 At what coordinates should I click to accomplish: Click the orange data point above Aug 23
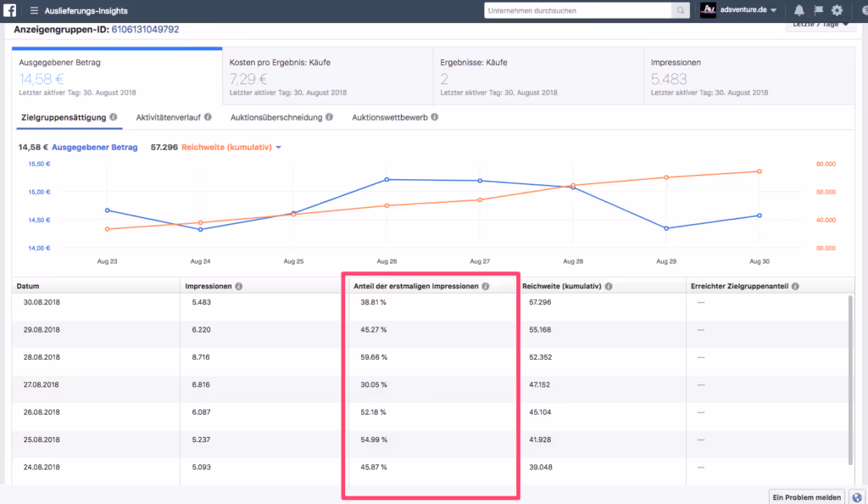[108, 229]
